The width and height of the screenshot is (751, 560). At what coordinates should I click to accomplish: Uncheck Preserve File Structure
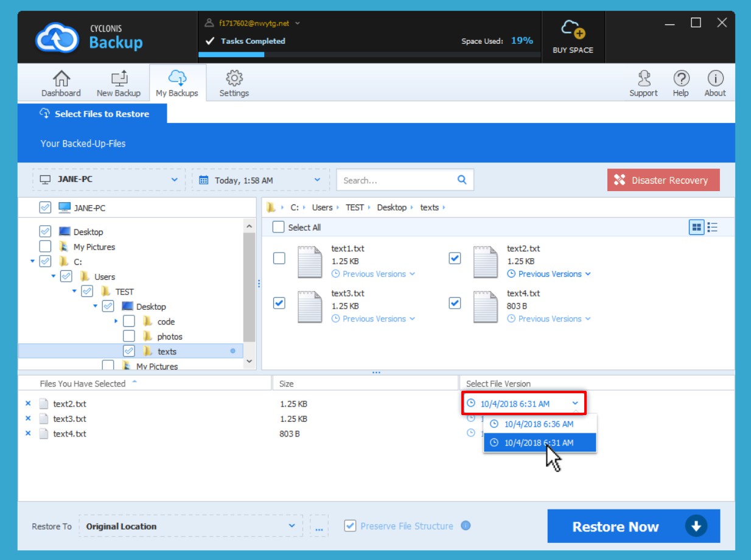pyautogui.click(x=350, y=526)
